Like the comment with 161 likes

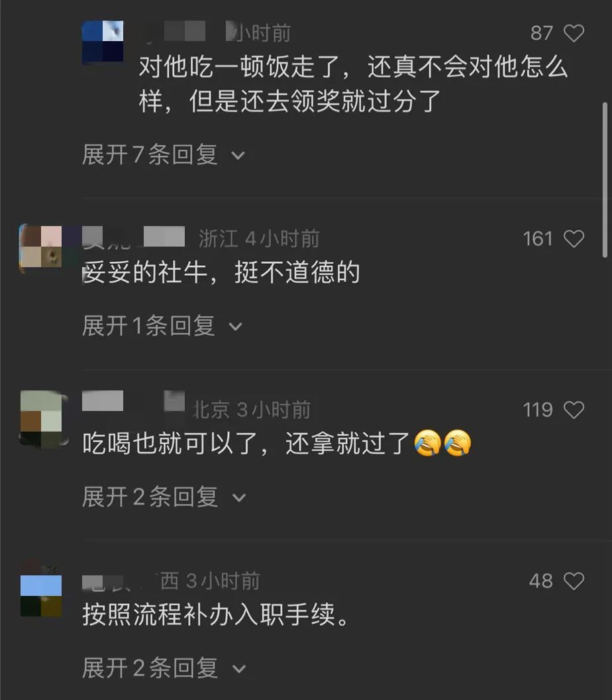tap(574, 239)
